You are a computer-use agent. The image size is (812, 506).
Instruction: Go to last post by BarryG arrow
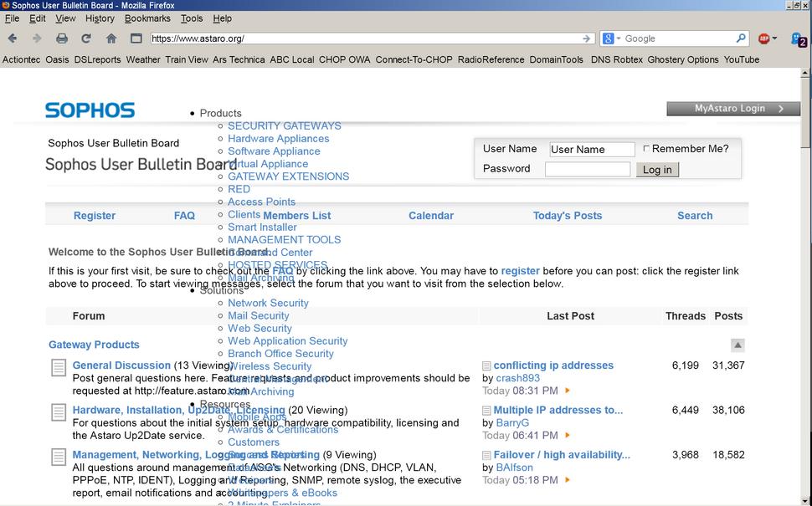click(x=568, y=436)
